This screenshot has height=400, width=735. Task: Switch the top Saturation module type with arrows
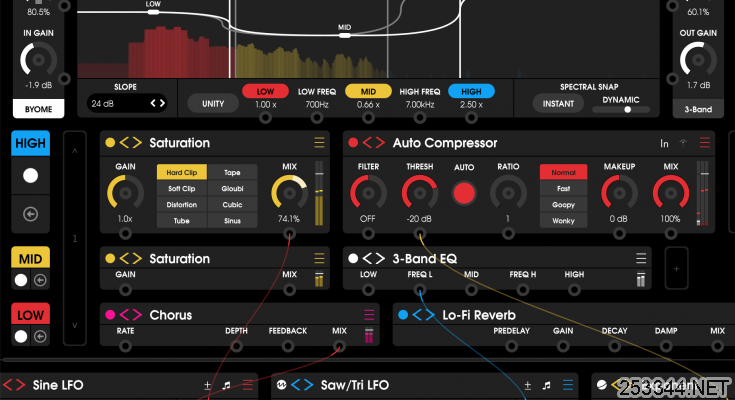(131, 143)
